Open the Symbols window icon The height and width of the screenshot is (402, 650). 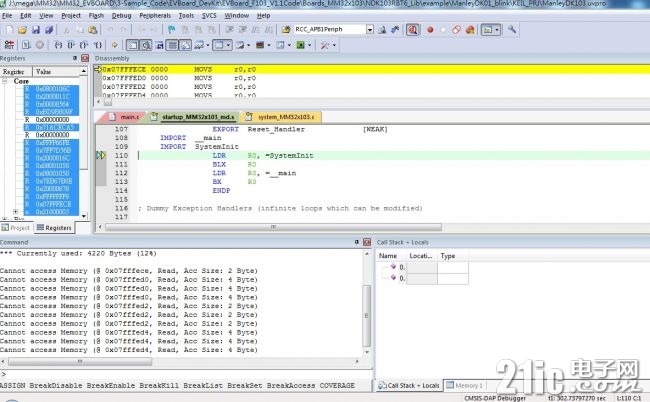coord(159,45)
